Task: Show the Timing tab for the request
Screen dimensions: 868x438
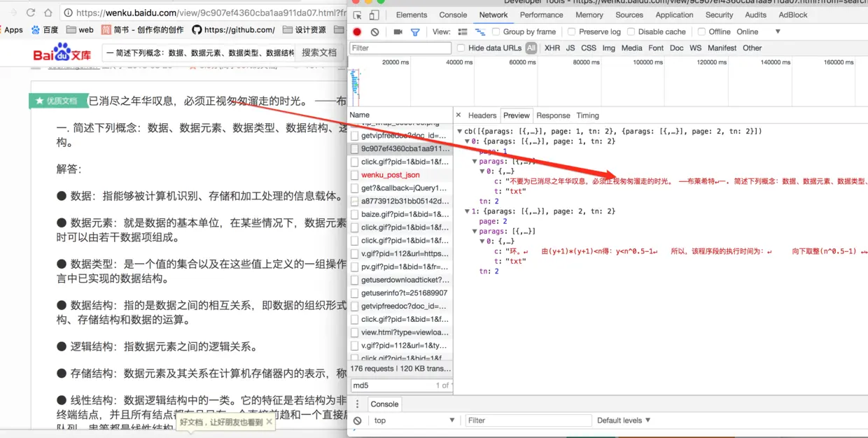Action: coord(587,115)
